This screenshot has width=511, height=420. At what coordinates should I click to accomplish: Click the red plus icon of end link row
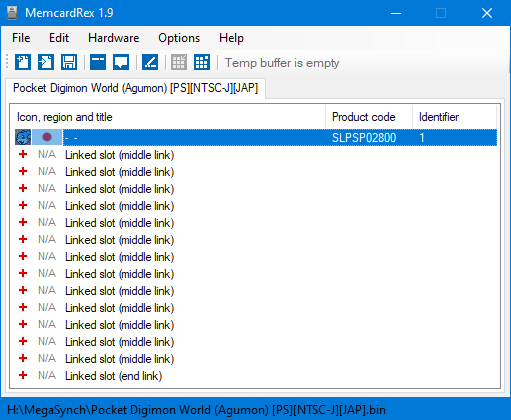23,375
